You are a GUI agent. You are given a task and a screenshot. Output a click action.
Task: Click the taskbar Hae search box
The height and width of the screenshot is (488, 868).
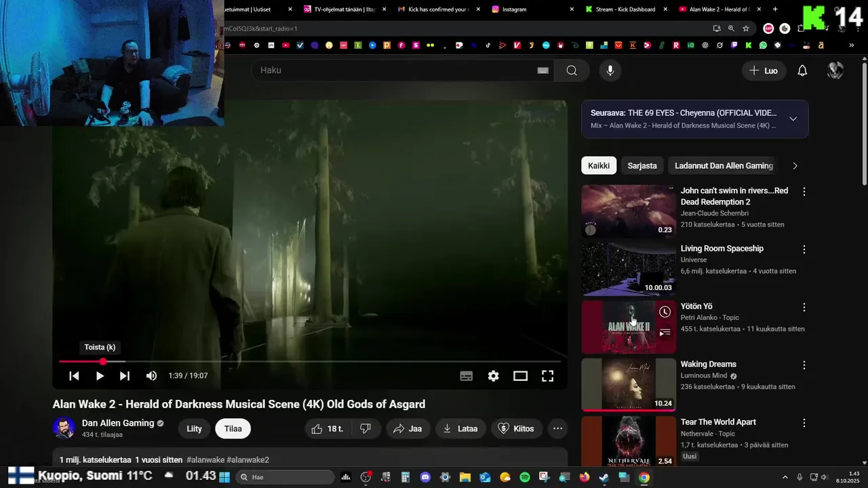tap(285, 477)
